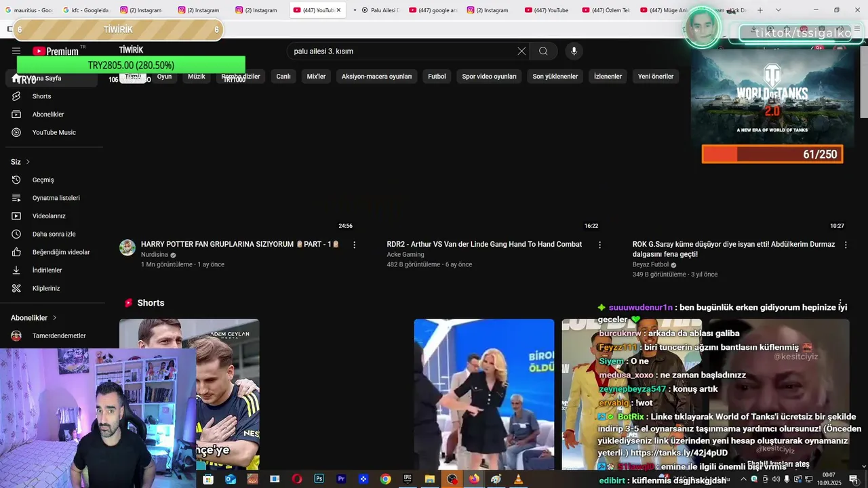Viewport: 868px width, 488px height.
Task: Open Daha sonra izle in the sidebar
Action: 54,234
